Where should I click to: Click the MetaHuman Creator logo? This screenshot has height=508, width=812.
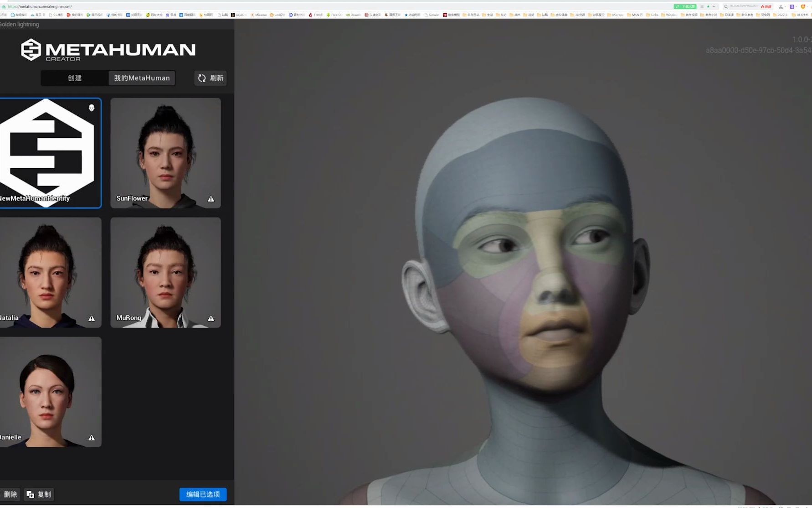tap(107, 50)
